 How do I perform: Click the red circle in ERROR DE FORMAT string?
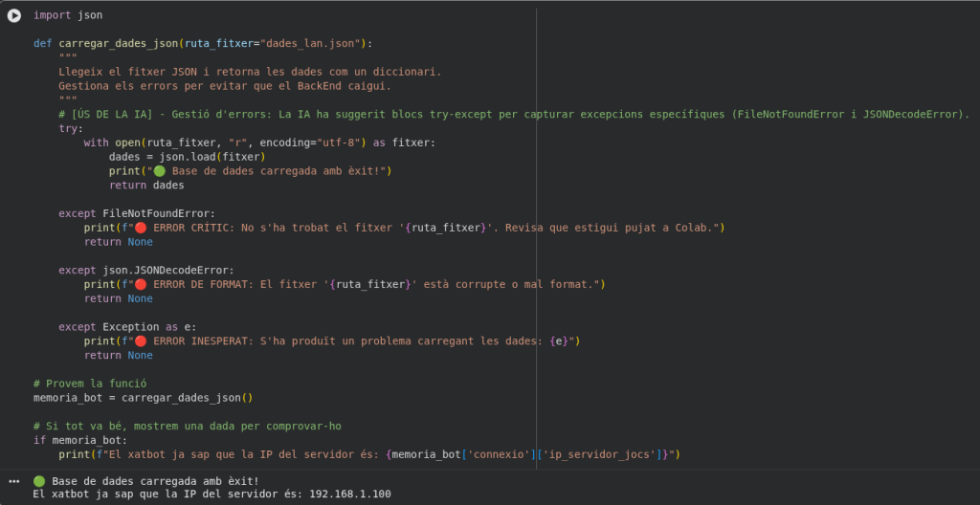(141, 284)
